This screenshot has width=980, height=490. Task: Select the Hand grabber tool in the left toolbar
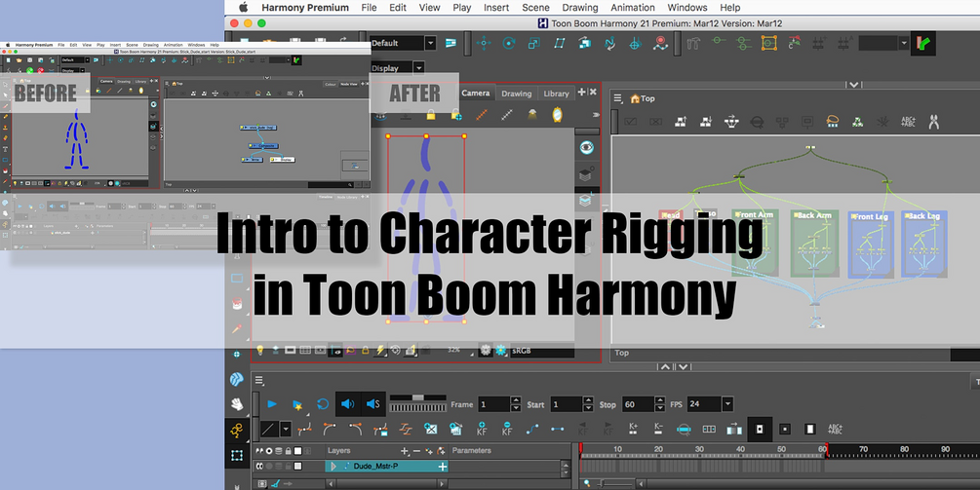[237, 404]
